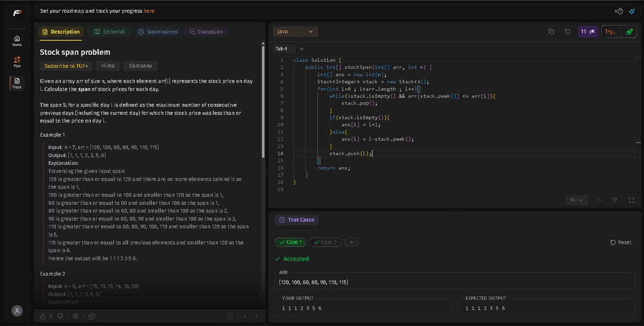Reset the test cases
The image size is (644, 326).
(x=621, y=242)
